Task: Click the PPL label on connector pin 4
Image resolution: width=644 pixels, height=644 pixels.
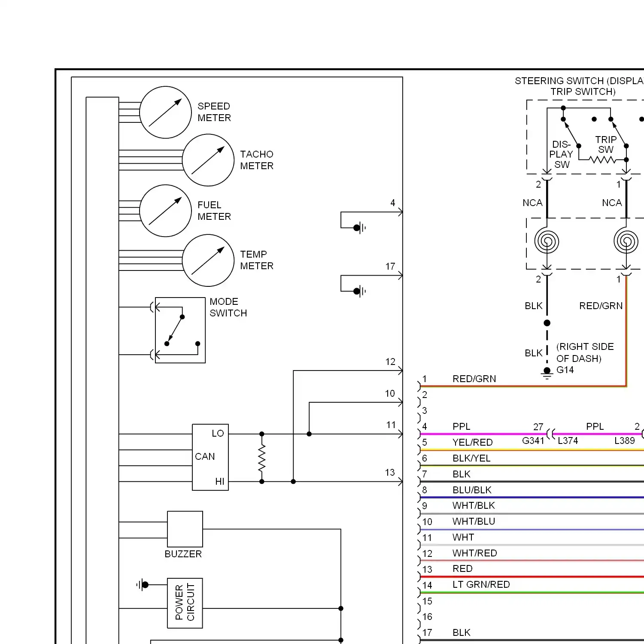Action: tap(462, 426)
